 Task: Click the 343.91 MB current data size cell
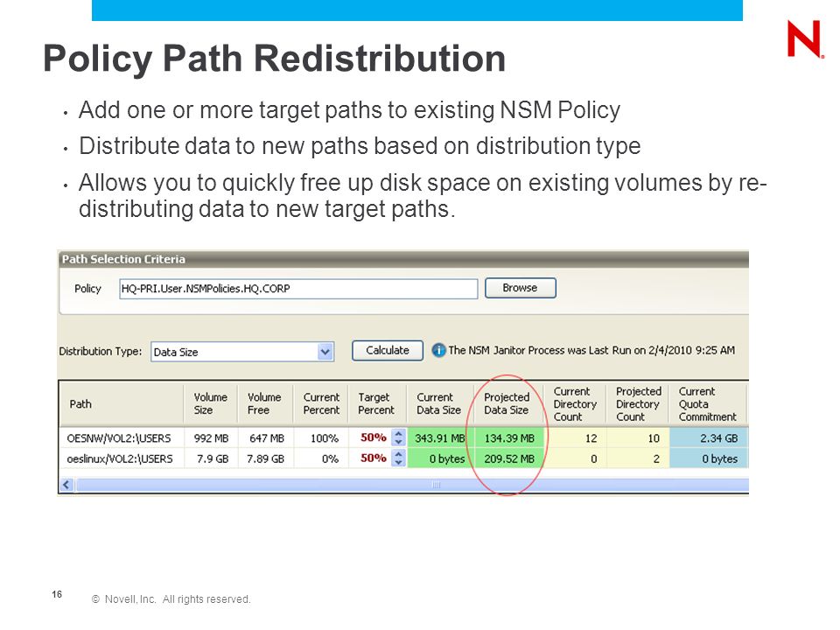[440, 438]
